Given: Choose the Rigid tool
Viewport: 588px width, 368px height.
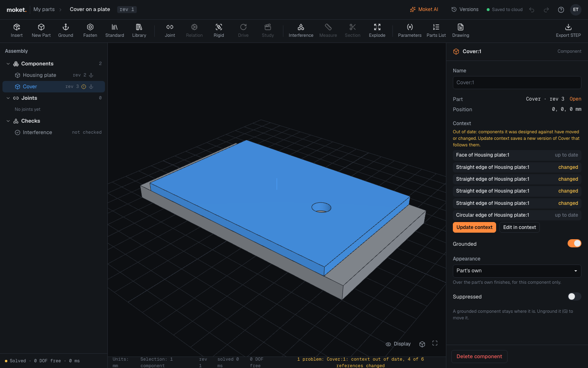Looking at the screenshot, I should click(219, 31).
